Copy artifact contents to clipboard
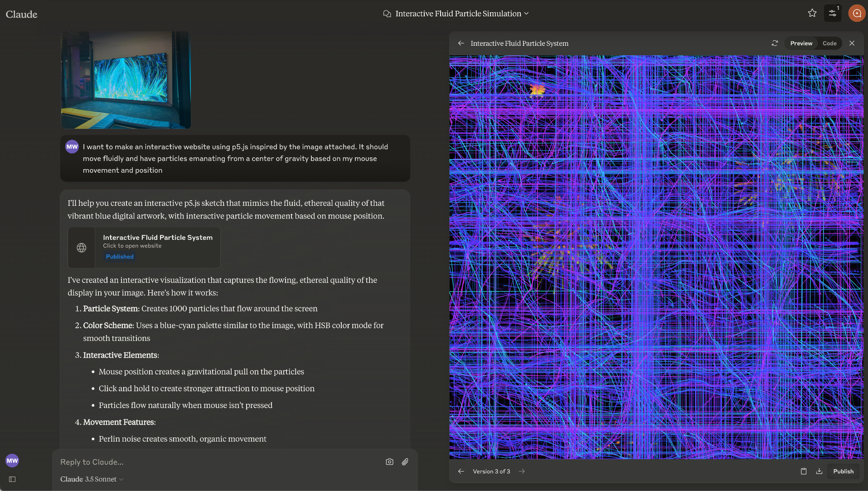The image size is (868, 491). 803,471
